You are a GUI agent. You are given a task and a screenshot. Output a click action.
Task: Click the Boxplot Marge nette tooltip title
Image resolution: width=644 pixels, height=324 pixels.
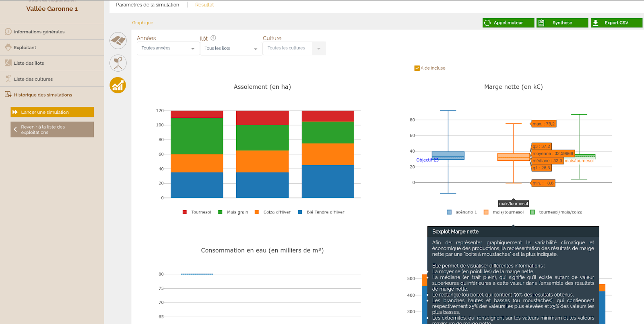[x=455, y=232]
